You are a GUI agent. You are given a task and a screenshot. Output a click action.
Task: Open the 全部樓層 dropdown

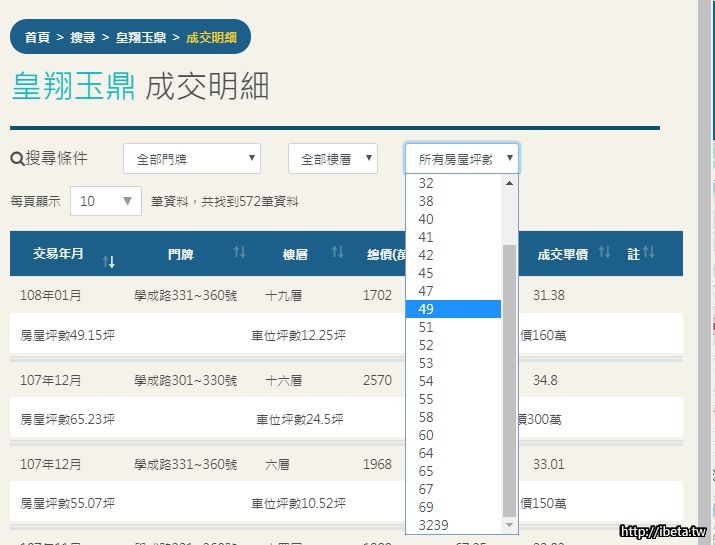point(332,158)
